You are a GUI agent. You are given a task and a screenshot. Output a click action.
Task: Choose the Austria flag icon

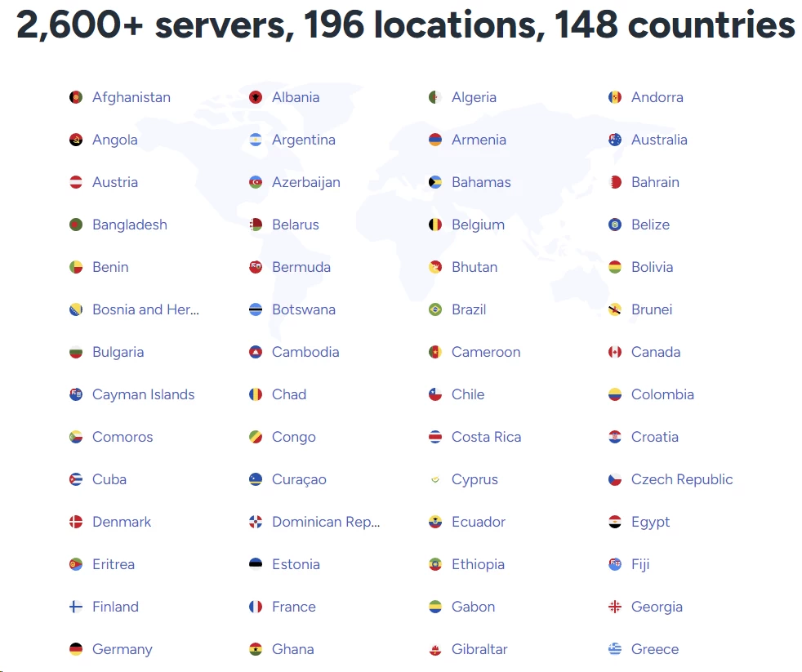click(76, 182)
